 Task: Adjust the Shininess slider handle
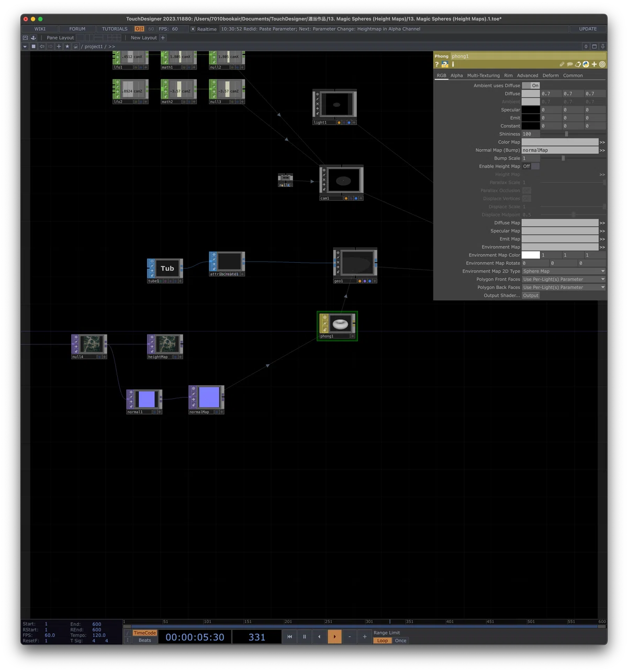pyautogui.click(x=566, y=134)
